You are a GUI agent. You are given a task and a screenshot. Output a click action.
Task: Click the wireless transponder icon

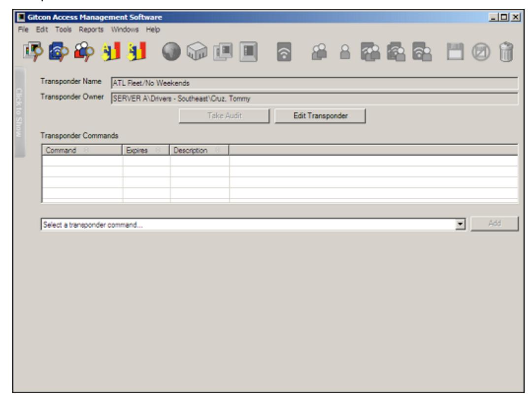coord(284,52)
